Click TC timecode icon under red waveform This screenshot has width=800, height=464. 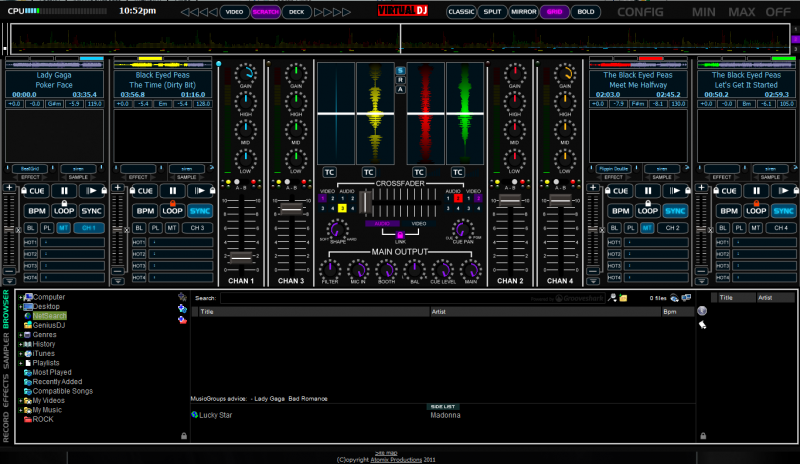point(419,173)
